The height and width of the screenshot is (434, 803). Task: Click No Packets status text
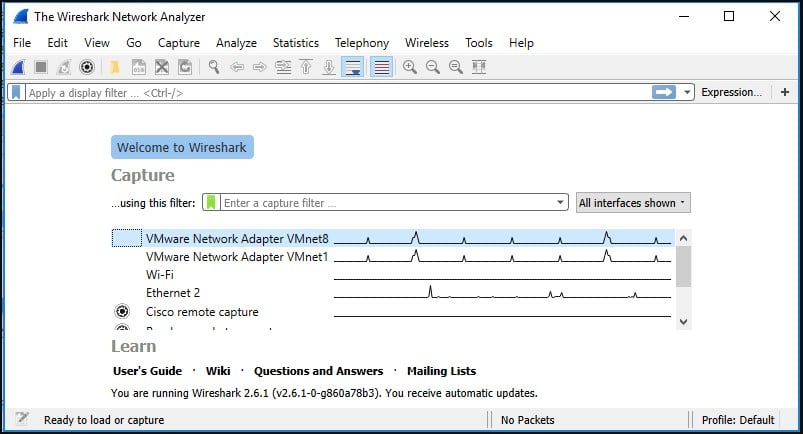(x=527, y=420)
